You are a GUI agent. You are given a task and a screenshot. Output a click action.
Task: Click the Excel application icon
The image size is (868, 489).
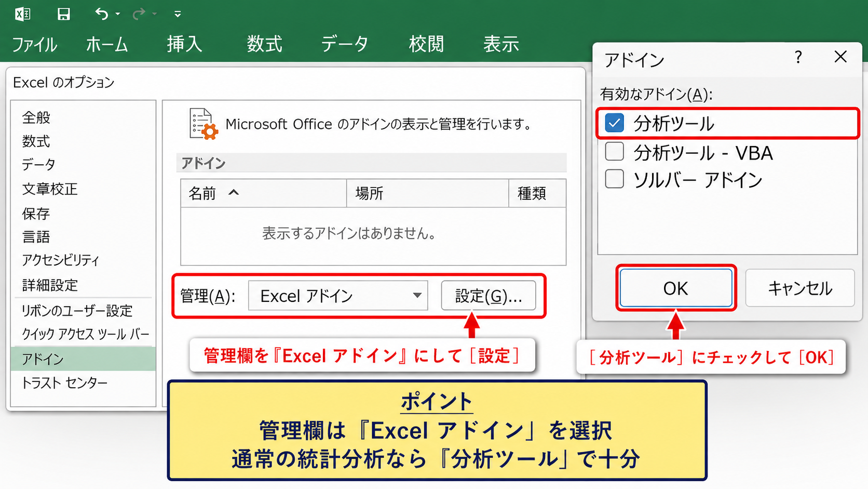pyautogui.click(x=22, y=14)
